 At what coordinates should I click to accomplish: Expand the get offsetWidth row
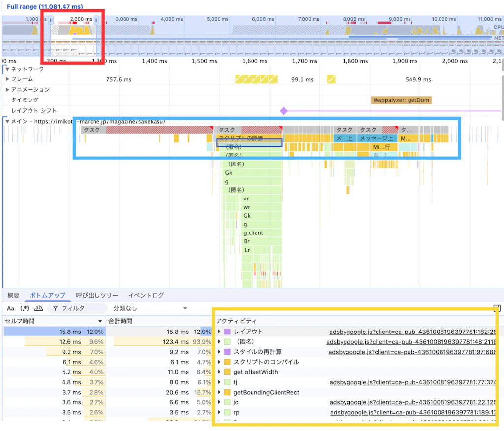tap(219, 372)
